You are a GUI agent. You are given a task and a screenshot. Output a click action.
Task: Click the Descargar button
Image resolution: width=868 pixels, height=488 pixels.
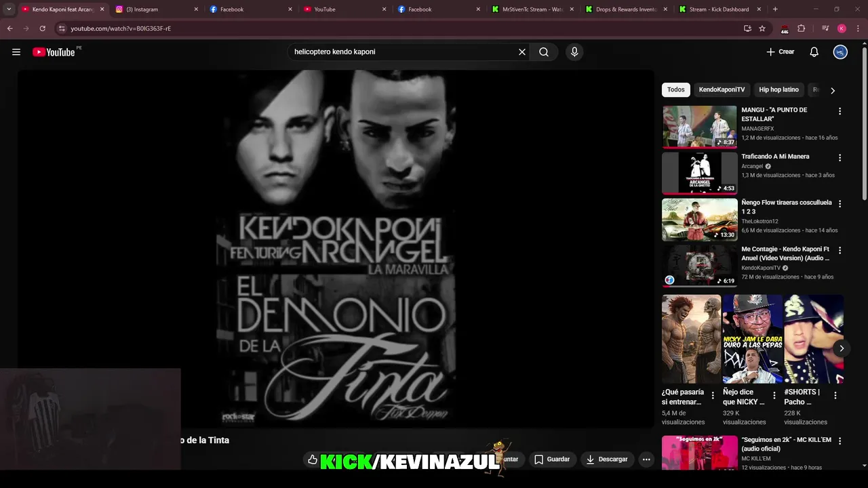coord(607,459)
